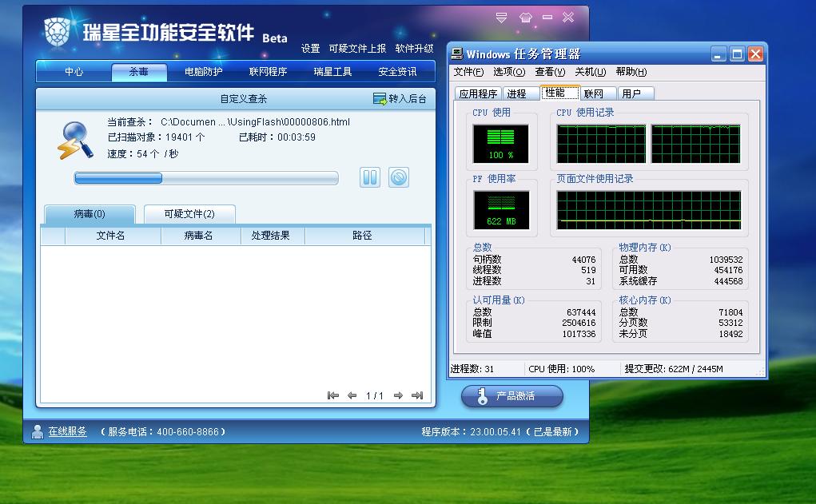Open the 安全资讯 tab
Screen dimensions: 816x504
tap(397, 72)
